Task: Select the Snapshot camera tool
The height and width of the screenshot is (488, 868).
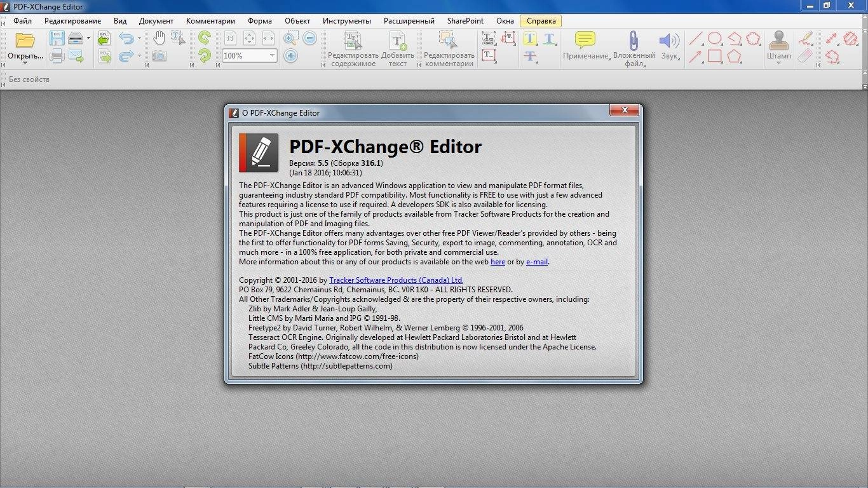Action: pos(159,57)
